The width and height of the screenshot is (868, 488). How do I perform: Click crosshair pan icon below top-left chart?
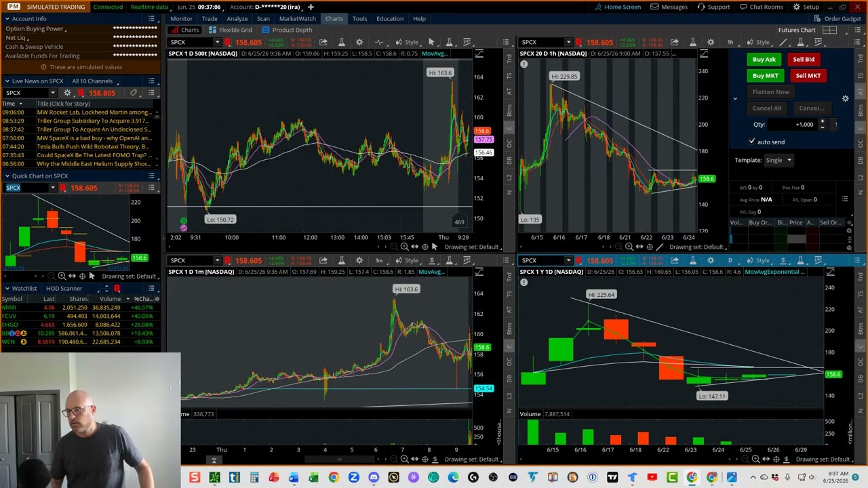(x=425, y=247)
